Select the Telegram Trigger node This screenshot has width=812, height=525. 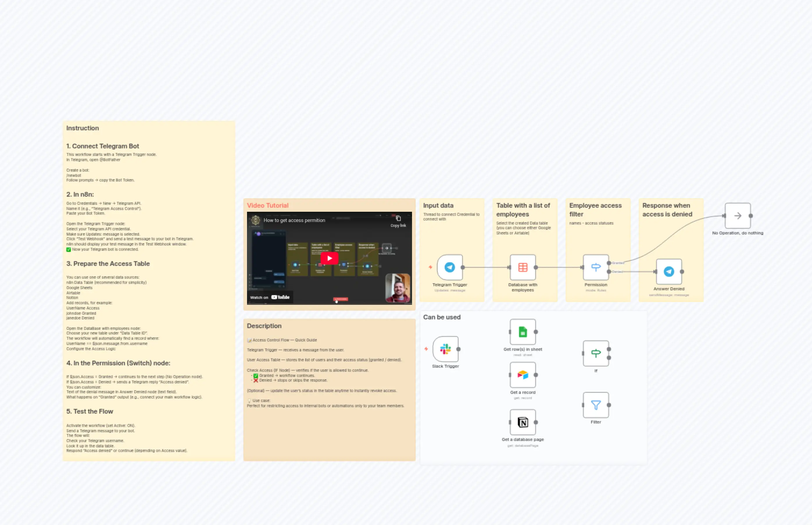(449, 267)
